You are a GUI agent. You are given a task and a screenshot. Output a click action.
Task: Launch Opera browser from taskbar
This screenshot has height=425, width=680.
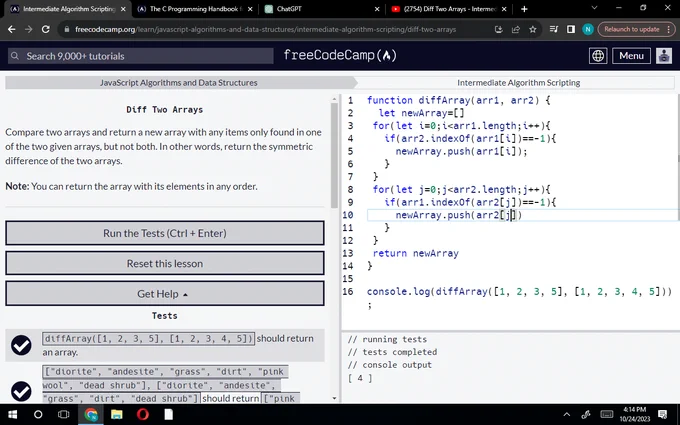click(143, 415)
